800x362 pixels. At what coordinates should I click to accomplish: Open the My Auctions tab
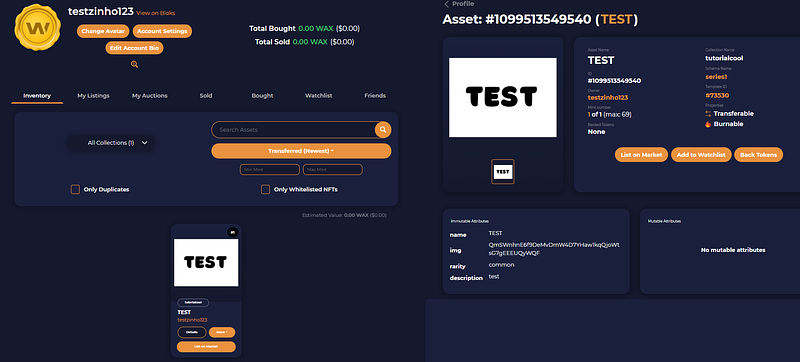pos(149,96)
